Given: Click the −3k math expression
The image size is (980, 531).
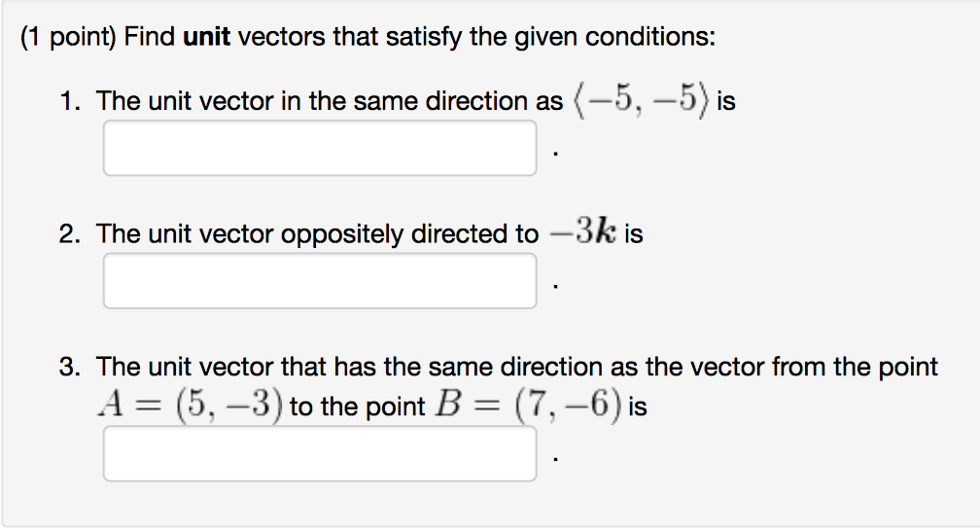Looking at the screenshot, I should pos(581,233).
